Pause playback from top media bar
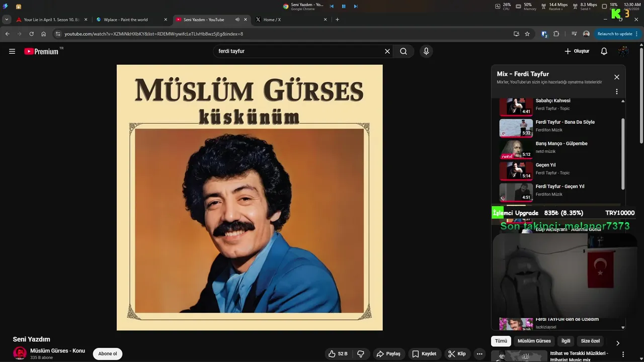The height and width of the screenshot is (362, 644). pyautogui.click(x=344, y=6)
